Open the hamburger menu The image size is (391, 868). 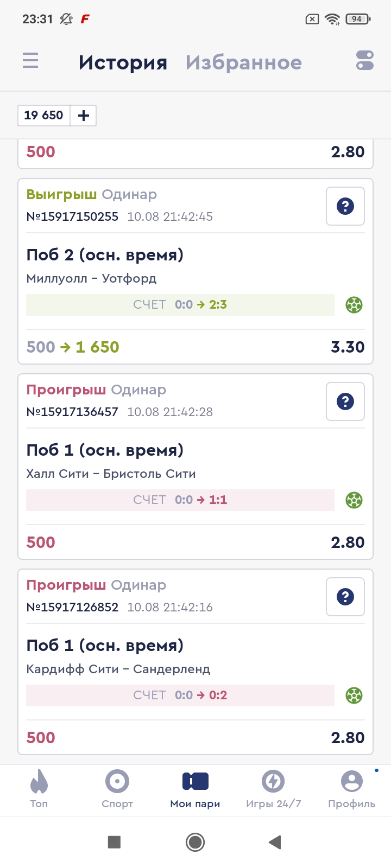(x=30, y=60)
